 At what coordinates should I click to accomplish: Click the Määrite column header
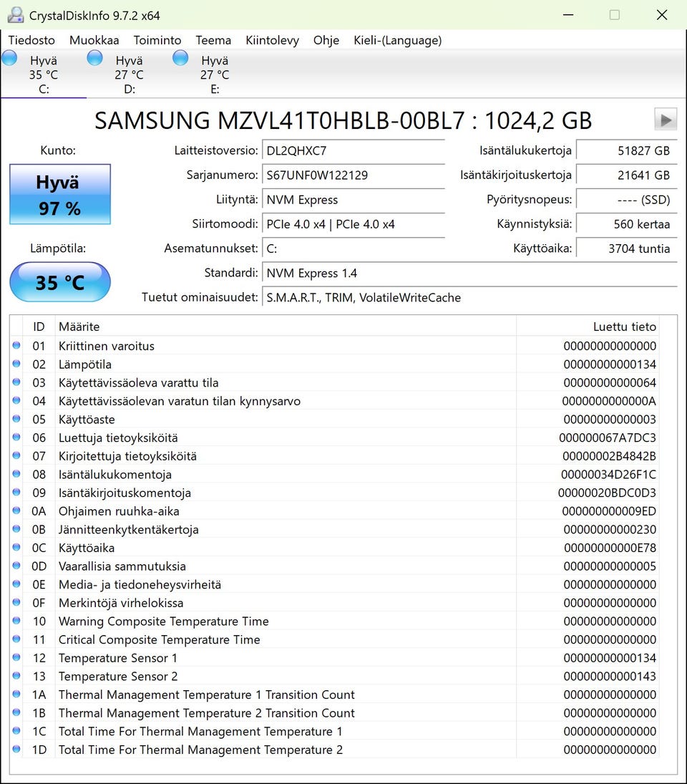pyautogui.click(x=286, y=326)
